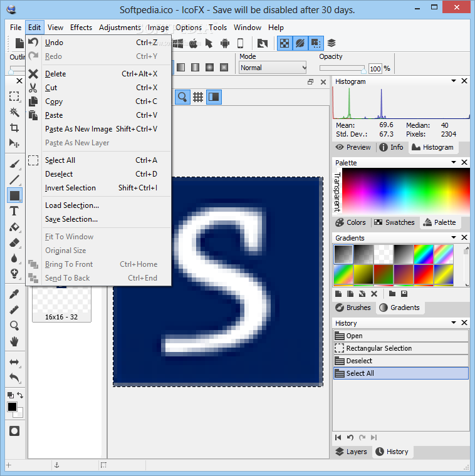The height and width of the screenshot is (476, 475).
Task: Open History panel options arrow
Action: point(454,323)
